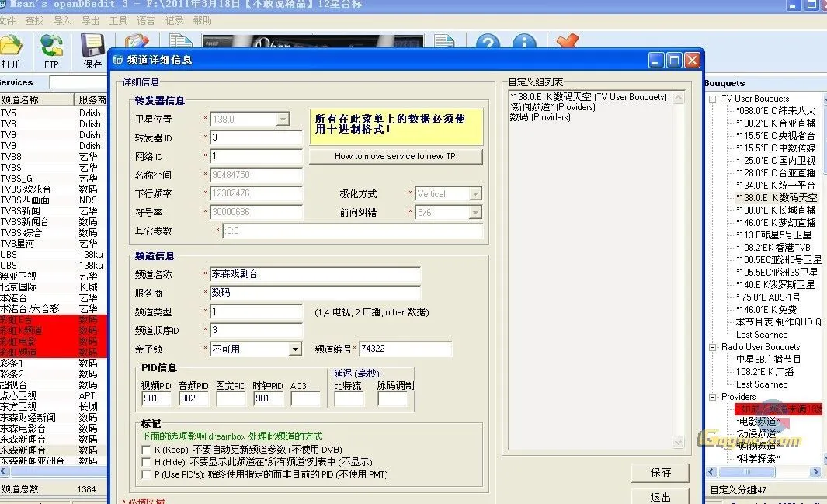Open the 工具 menu

(117, 21)
